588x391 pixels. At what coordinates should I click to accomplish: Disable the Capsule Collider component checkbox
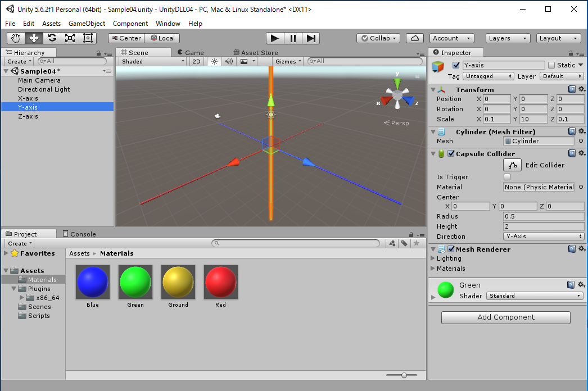click(451, 154)
